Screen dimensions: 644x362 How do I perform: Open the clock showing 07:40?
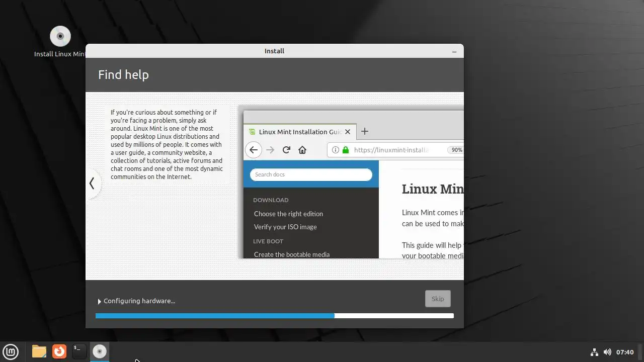click(x=625, y=352)
